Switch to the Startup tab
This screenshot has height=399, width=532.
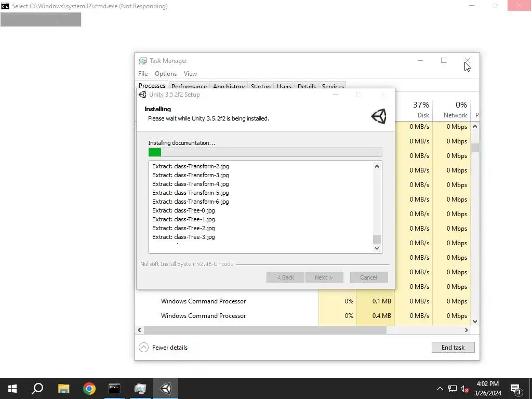(x=261, y=86)
